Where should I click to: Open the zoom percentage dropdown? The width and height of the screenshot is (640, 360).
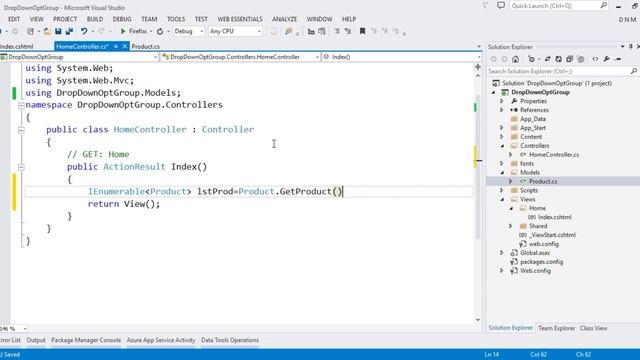pyautogui.click(x=25, y=329)
